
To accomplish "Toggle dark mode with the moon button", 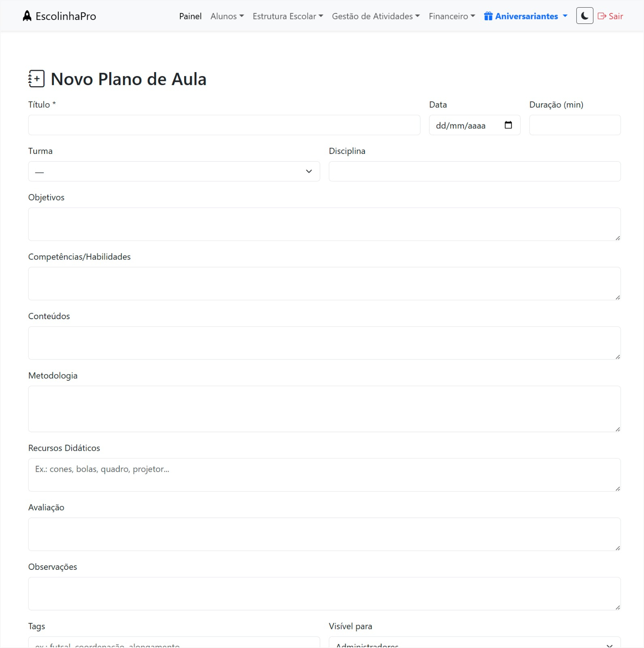I will click(584, 16).
